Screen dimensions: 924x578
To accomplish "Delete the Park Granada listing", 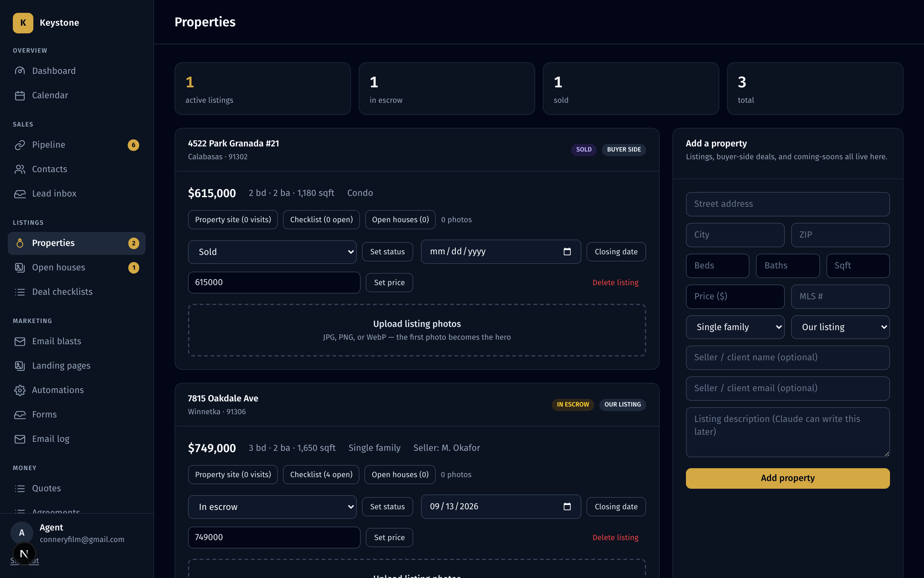I will point(615,283).
